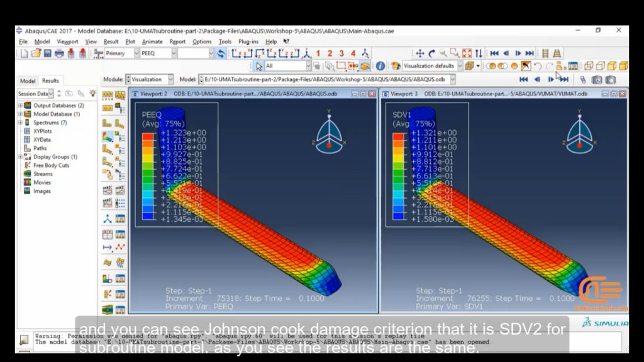644x362 pixels.
Task: Select the Rotate View tool
Action: point(431,53)
